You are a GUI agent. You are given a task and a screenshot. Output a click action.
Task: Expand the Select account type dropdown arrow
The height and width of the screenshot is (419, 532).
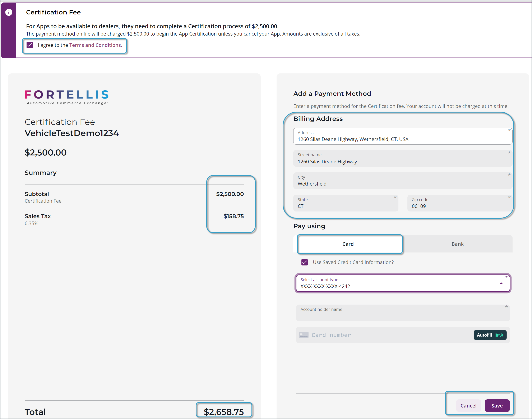click(501, 283)
